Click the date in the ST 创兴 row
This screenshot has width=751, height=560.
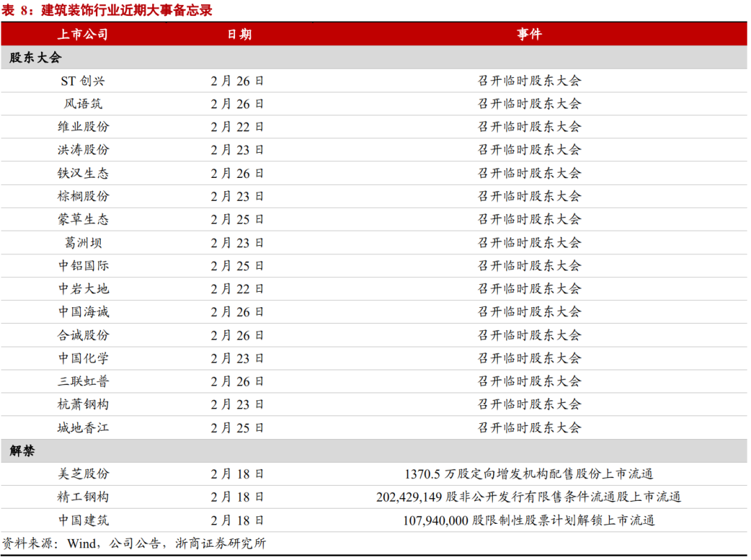[237, 81]
